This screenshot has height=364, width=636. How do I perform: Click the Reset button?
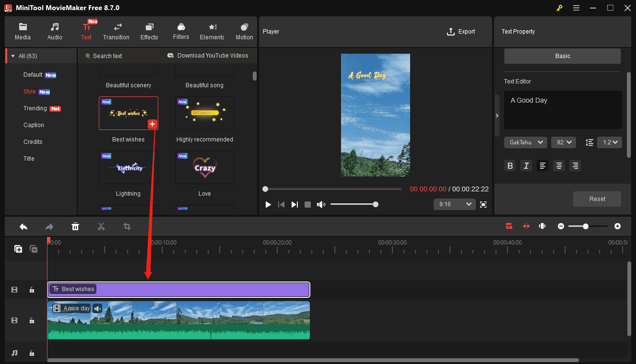597,199
